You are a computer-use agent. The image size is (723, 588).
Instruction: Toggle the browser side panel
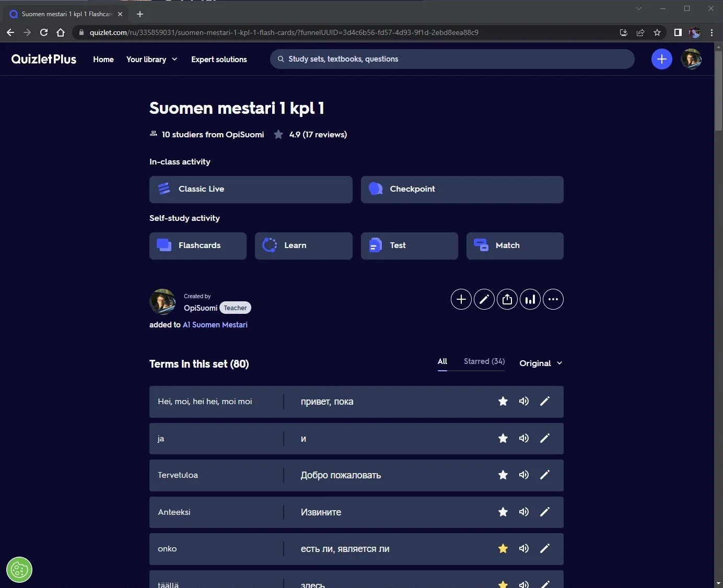678,32
